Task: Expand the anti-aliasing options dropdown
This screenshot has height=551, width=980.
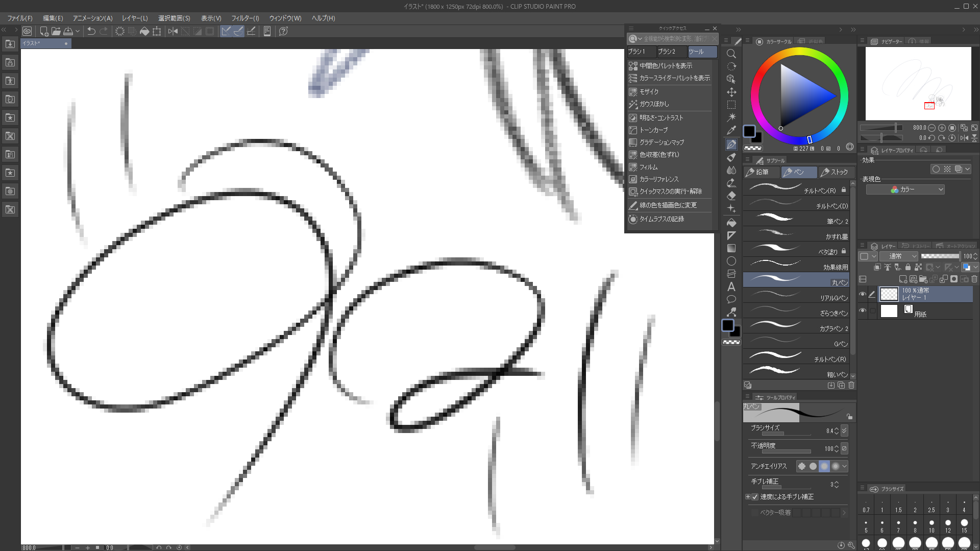Action: click(844, 466)
